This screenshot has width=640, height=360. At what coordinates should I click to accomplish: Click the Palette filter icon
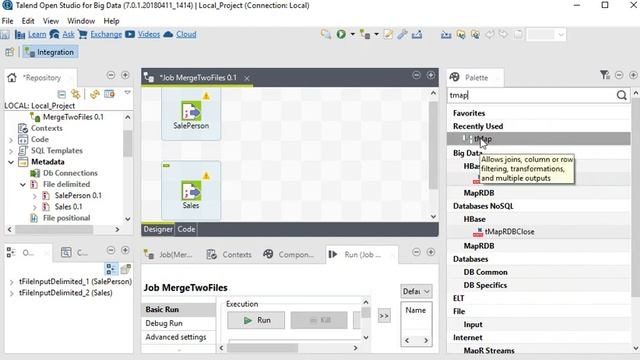pos(604,75)
